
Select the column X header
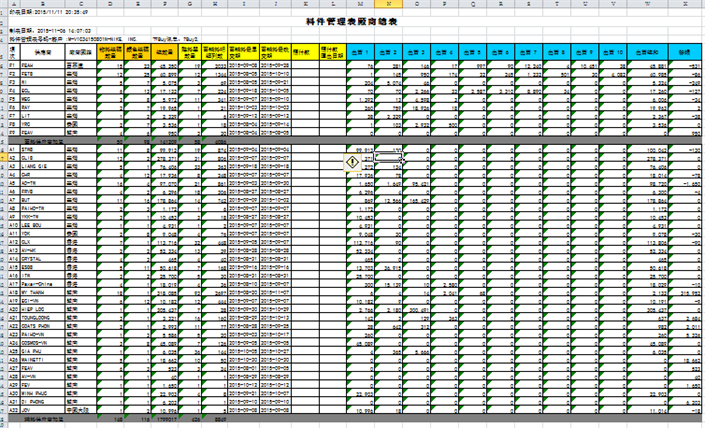point(685,5)
